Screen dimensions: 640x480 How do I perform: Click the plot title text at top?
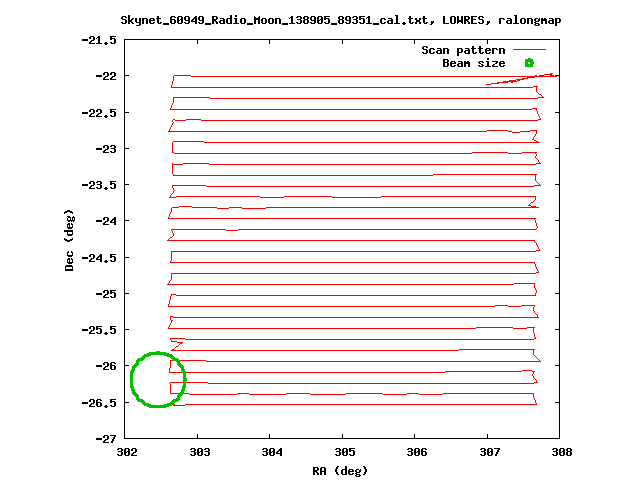(x=340, y=20)
